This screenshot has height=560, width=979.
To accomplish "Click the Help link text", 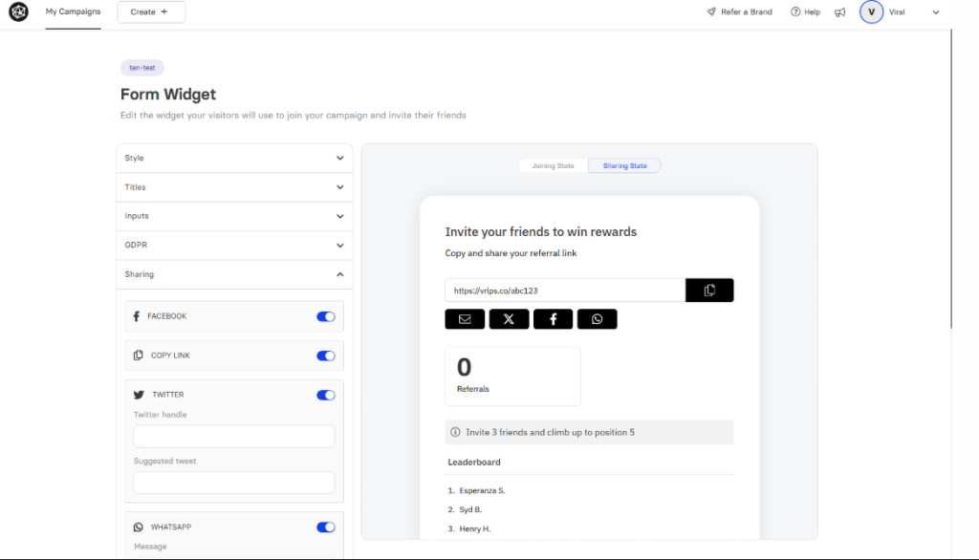I will coord(813,11).
